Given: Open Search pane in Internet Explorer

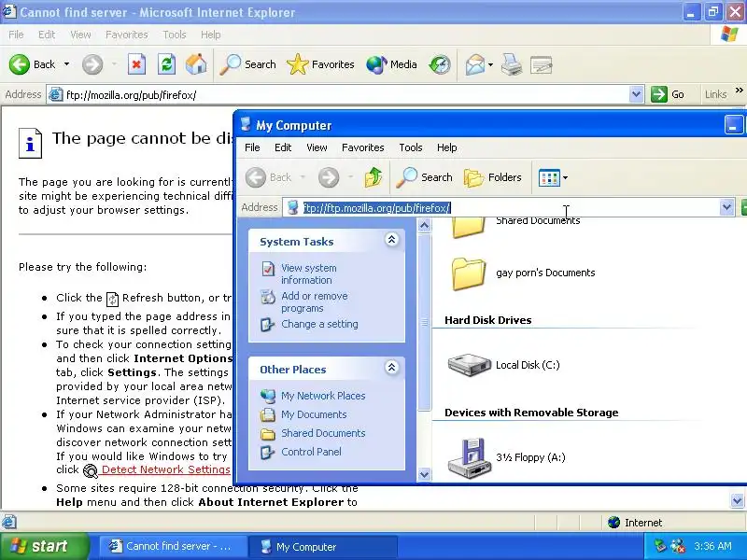Looking at the screenshot, I should (247, 64).
